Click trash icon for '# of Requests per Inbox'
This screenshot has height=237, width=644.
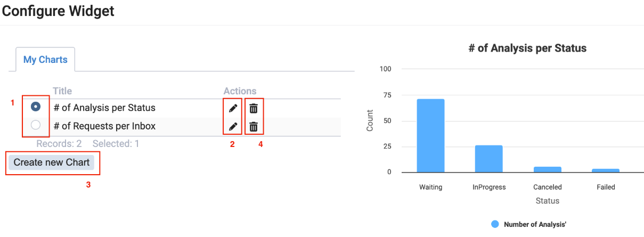254,127
